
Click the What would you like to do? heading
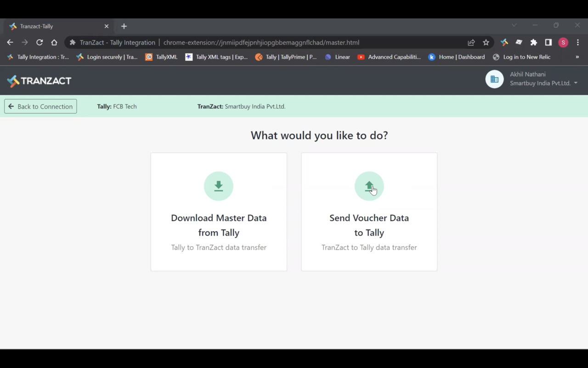(319, 135)
